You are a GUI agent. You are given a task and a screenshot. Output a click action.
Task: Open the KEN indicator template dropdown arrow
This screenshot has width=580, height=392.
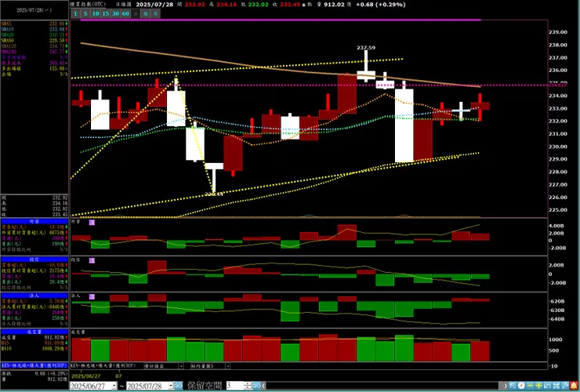(x=181, y=366)
